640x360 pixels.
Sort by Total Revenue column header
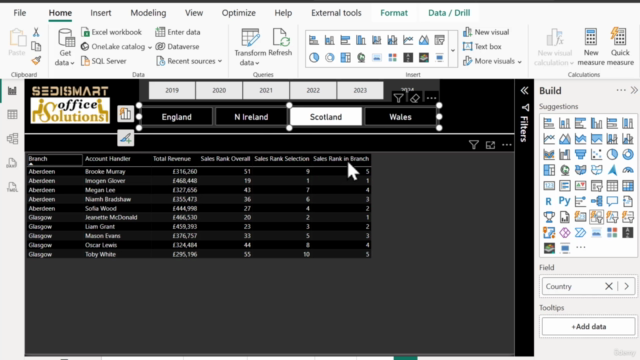tap(171, 159)
